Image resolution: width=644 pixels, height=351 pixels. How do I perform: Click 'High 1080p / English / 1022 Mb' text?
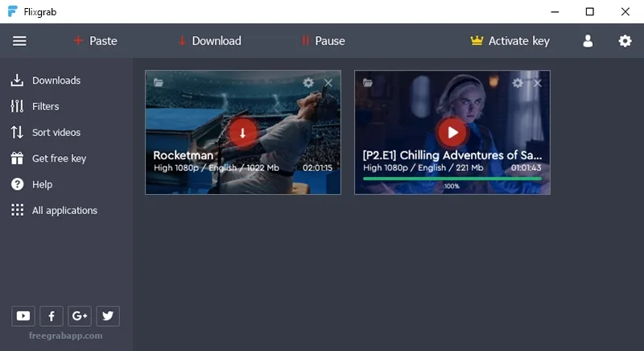(x=217, y=168)
